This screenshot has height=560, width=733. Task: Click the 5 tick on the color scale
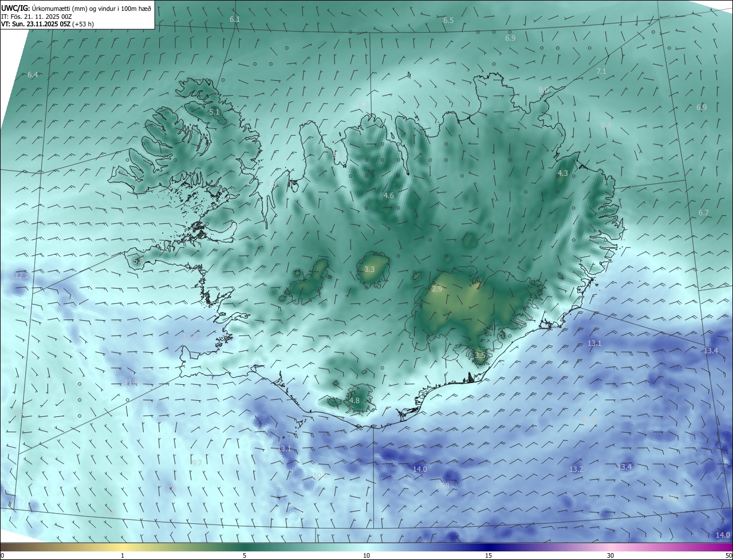point(245,555)
